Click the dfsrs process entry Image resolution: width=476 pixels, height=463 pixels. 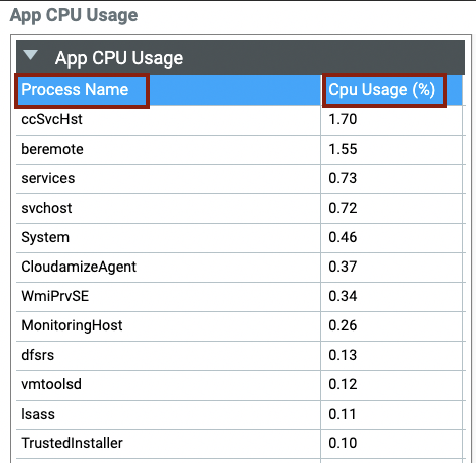tap(38, 355)
